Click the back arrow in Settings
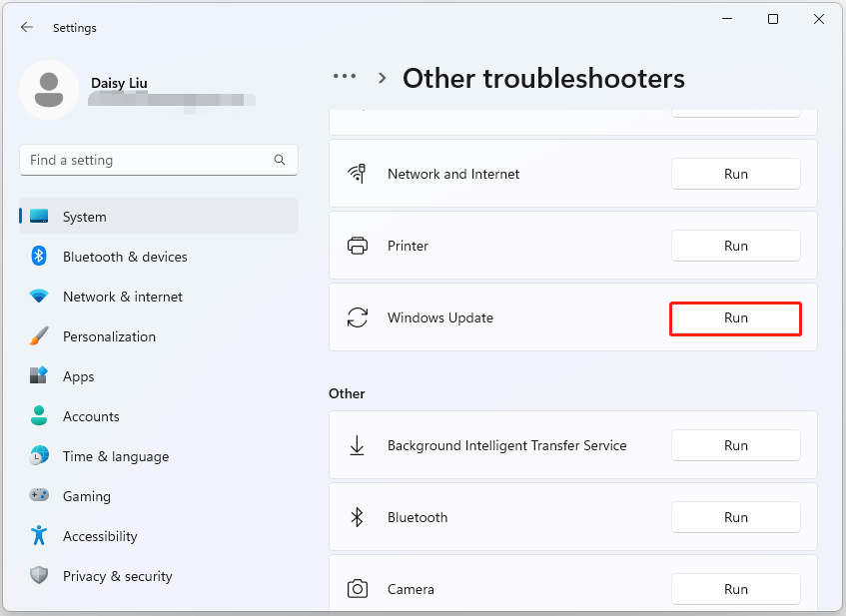Screen dimensions: 846x616 (x=26, y=28)
